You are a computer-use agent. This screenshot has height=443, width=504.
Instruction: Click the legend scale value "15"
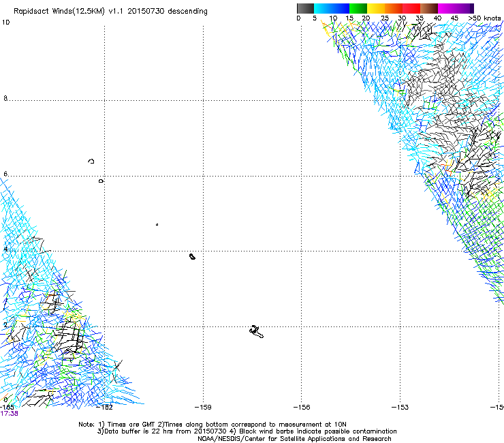point(349,18)
